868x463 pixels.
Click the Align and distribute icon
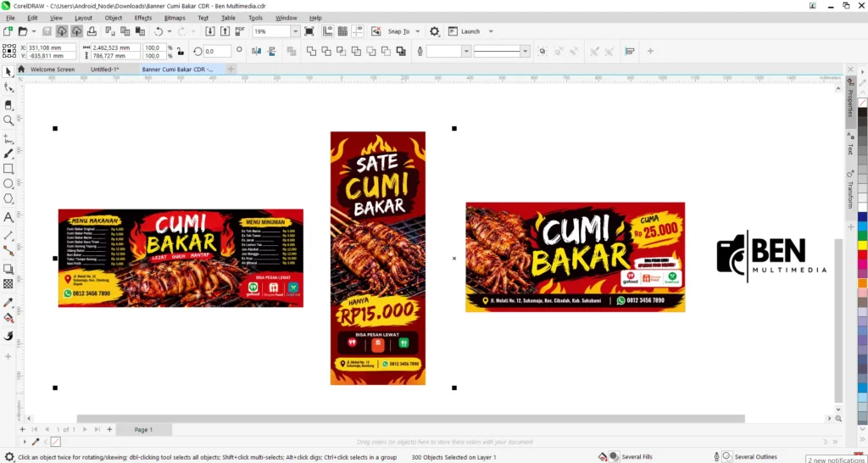[x=630, y=52]
